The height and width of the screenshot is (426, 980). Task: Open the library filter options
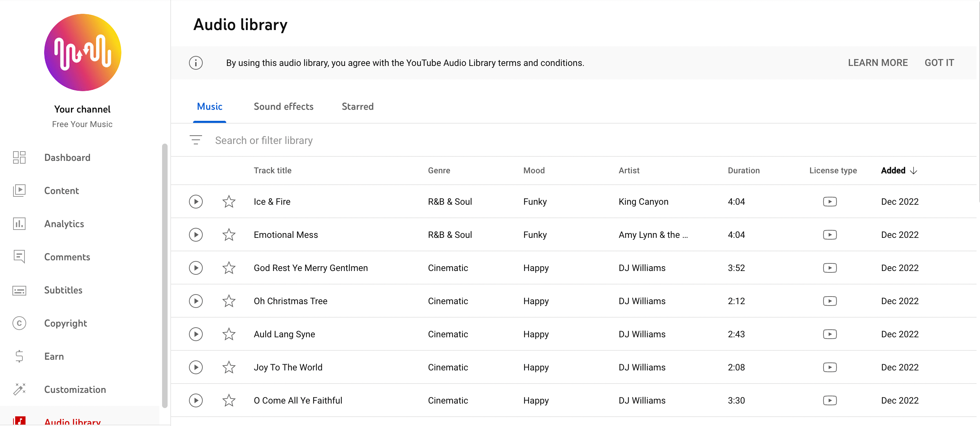click(196, 140)
